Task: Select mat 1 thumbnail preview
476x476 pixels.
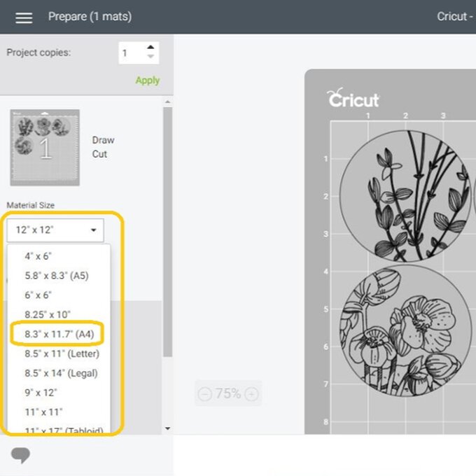Action: click(45, 147)
